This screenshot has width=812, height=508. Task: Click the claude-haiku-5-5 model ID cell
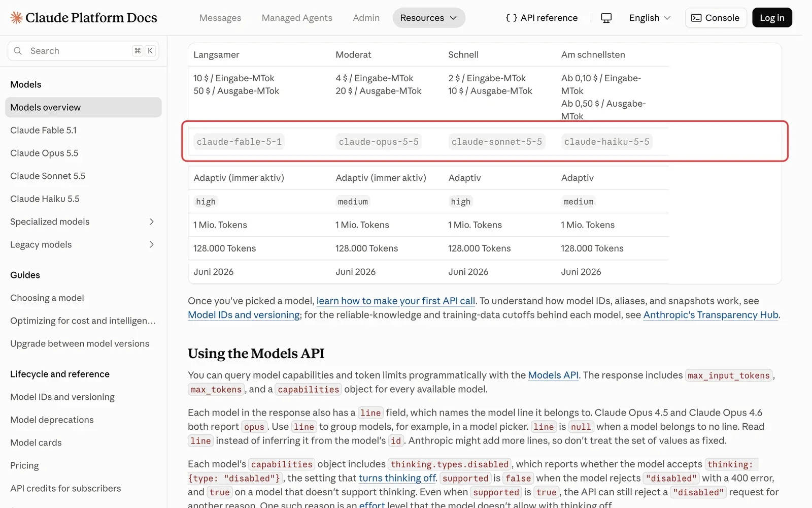coord(607,142)
